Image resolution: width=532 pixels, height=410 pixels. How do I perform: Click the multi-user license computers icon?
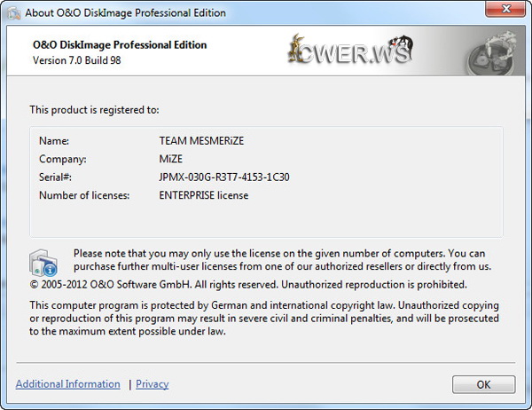43,261
